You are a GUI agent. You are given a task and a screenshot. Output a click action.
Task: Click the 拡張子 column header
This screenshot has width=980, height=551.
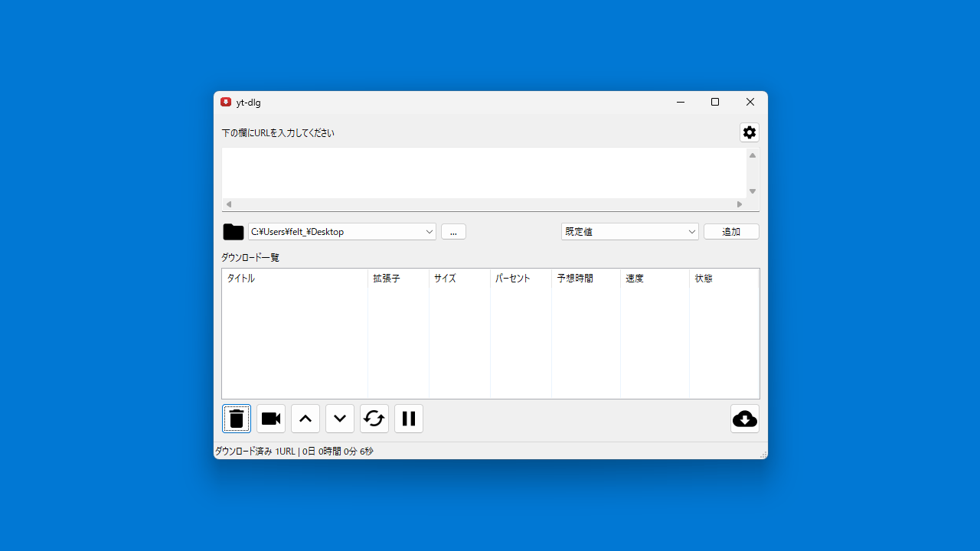[399, 279]
